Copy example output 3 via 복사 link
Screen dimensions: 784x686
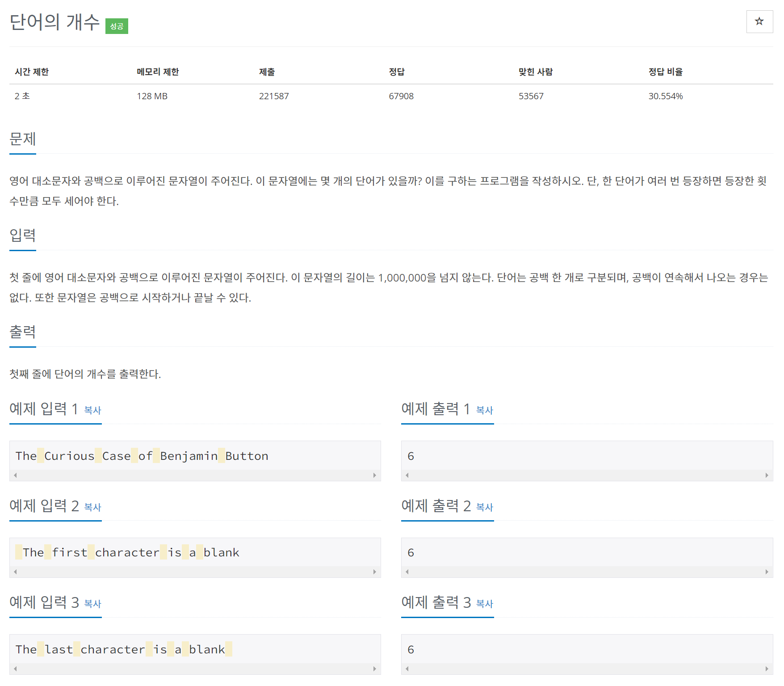[485, 603]
